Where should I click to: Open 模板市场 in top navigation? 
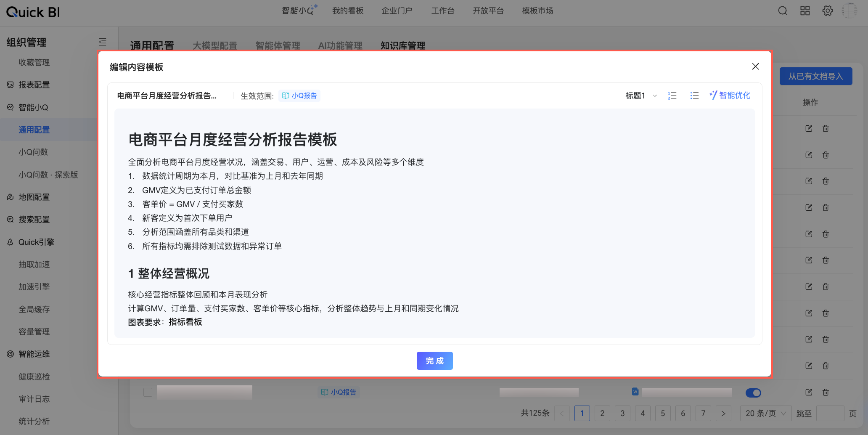click(538, 11)
